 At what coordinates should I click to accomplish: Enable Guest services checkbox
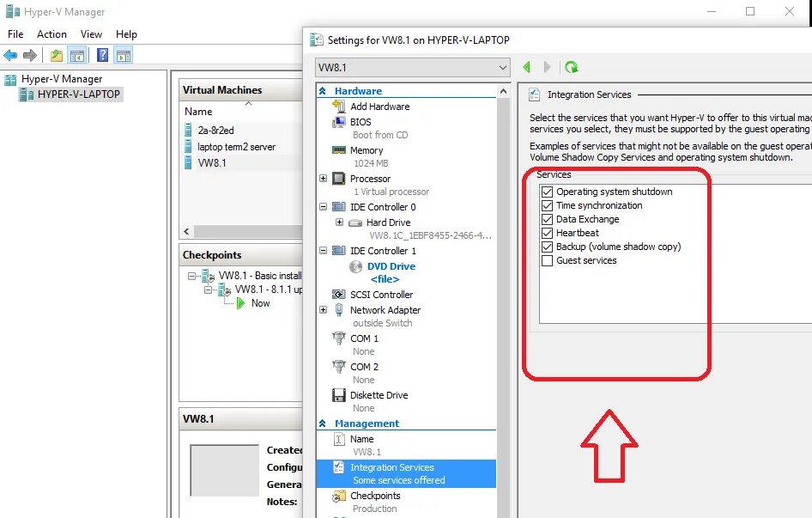(547, 260)
